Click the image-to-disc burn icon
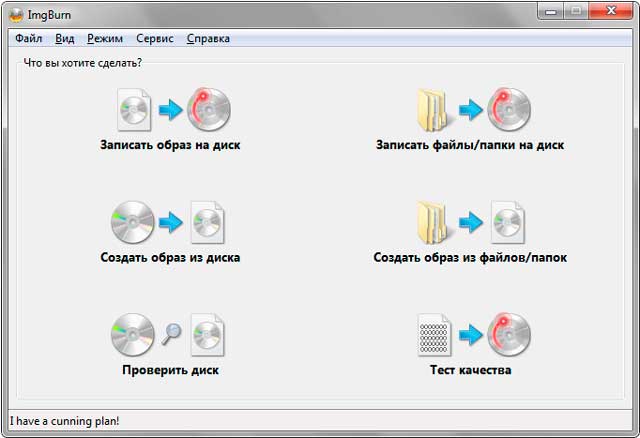640x438 pixels. pos(174,109)
